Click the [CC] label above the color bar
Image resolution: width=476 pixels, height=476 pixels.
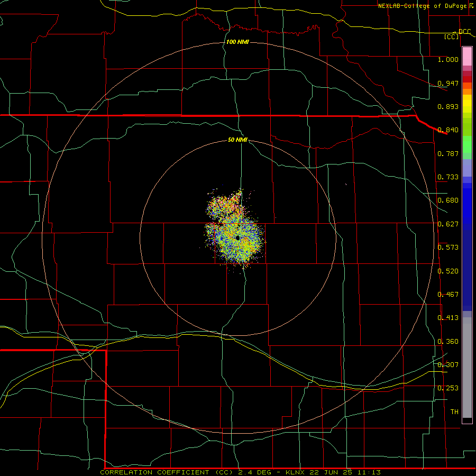[x=452, y=36]
